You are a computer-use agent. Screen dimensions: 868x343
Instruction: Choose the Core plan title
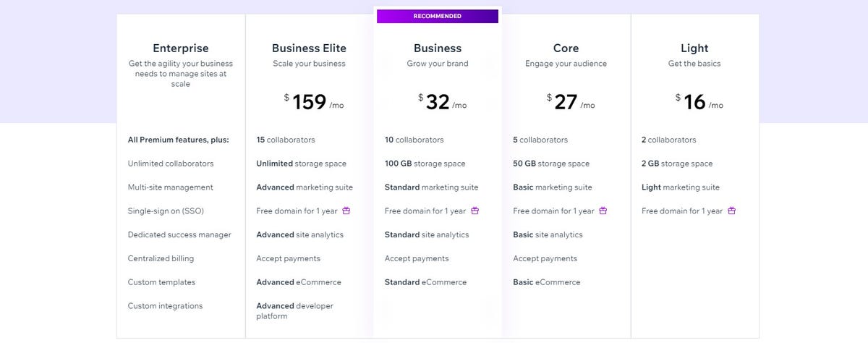click(566, 48)
